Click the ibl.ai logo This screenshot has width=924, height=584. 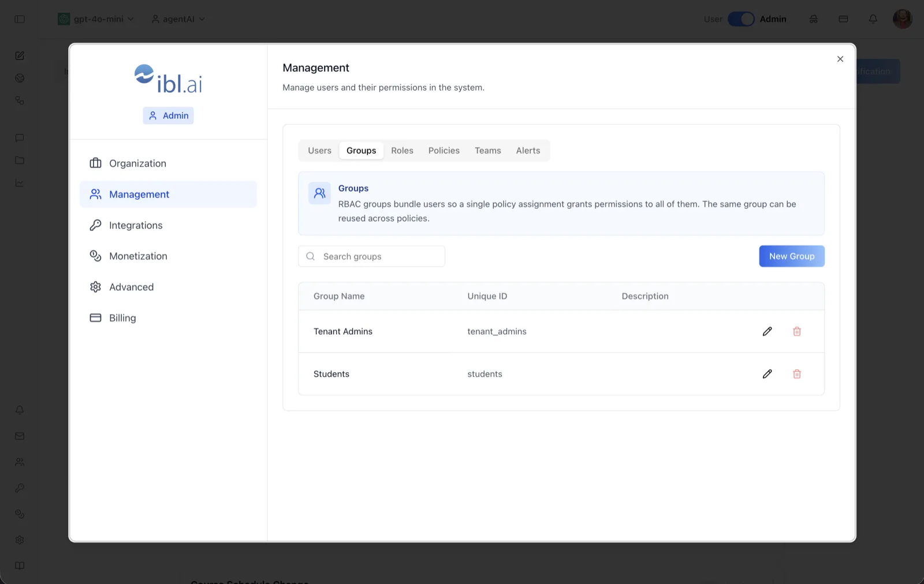point(168,79)
